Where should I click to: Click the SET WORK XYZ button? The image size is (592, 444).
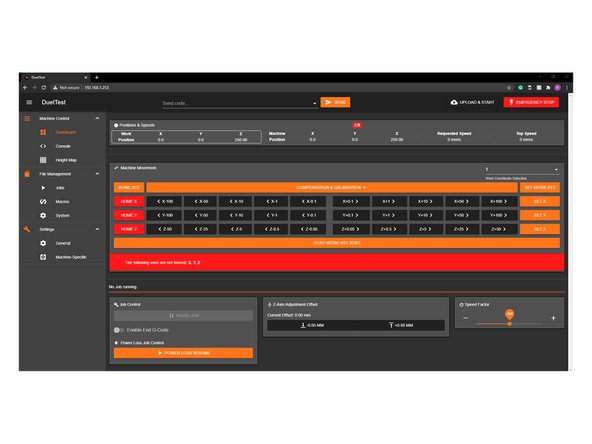click(540, 188)
